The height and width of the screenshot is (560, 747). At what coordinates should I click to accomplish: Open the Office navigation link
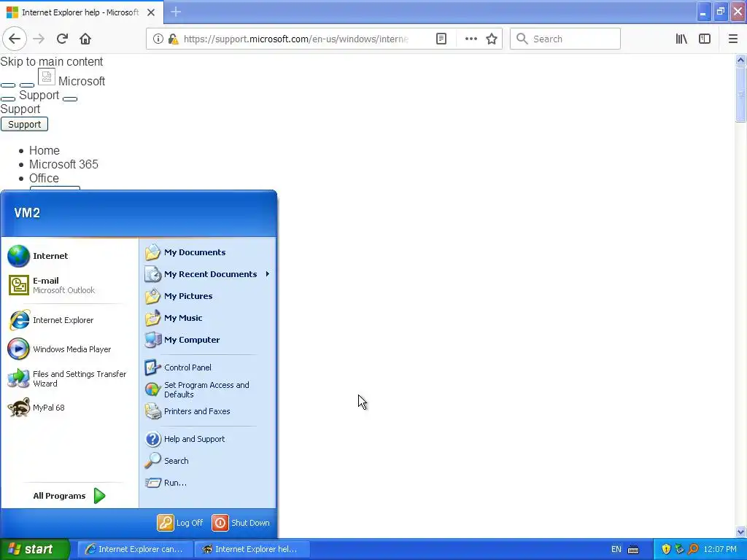44,178
